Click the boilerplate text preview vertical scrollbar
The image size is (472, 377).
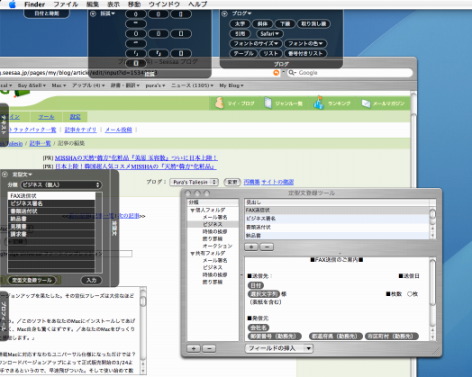tap(432, 299)
